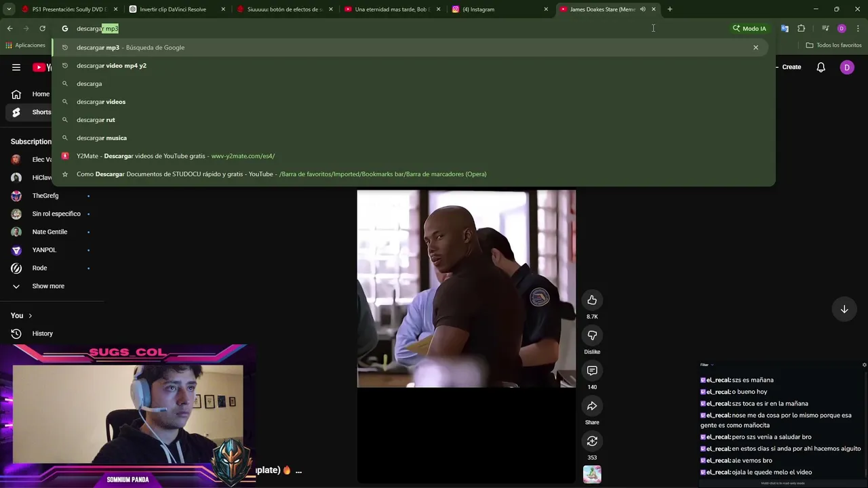
Task: Expand the You section chevron
Action: pos(30,316)
